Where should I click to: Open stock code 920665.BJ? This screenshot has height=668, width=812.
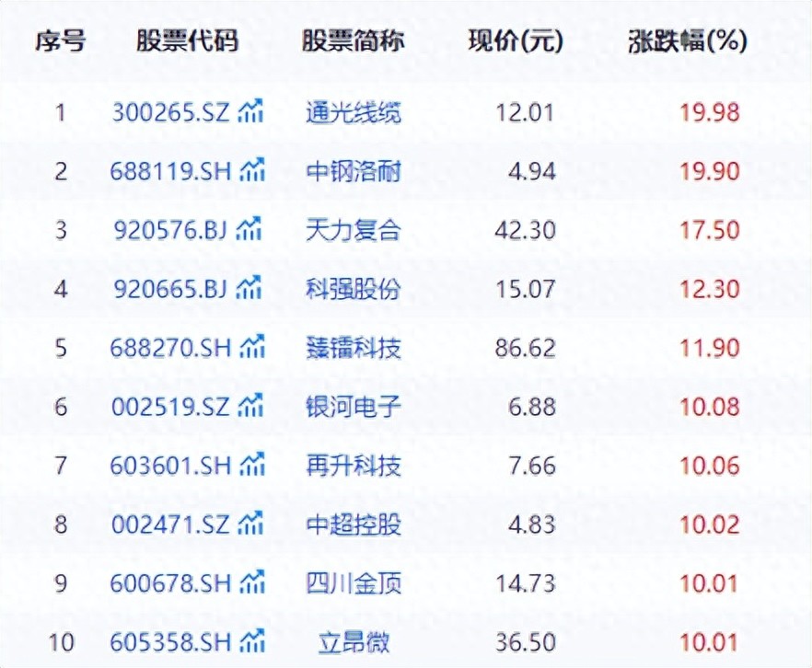[x=170, y=289]
